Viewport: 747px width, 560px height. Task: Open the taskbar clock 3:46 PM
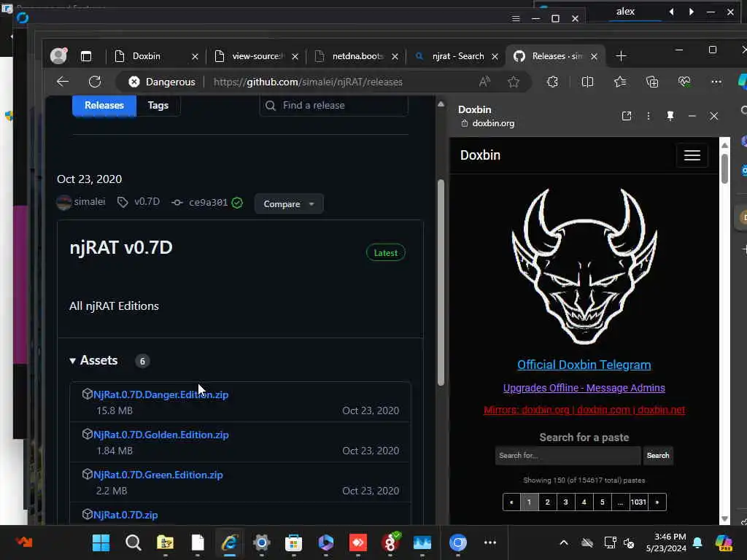pyautogui.click(x=666, y=542)
